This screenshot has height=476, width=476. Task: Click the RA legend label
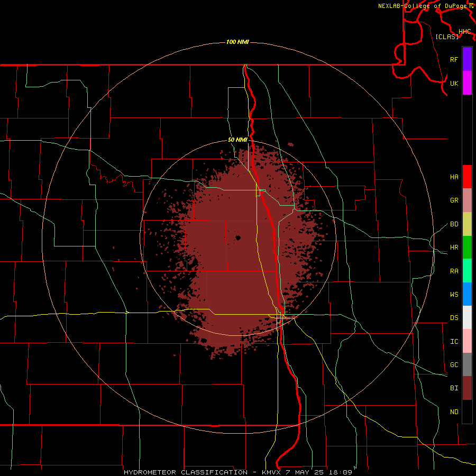[454, 271]
